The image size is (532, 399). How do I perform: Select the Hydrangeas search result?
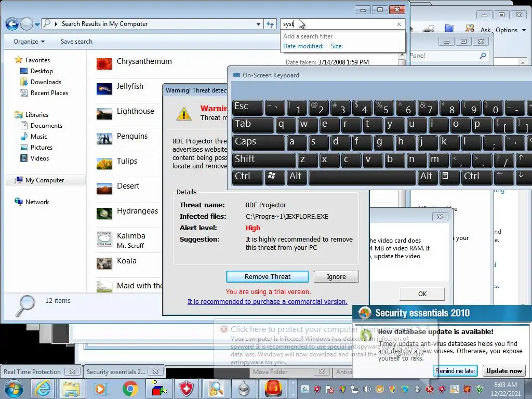(137, 211)
